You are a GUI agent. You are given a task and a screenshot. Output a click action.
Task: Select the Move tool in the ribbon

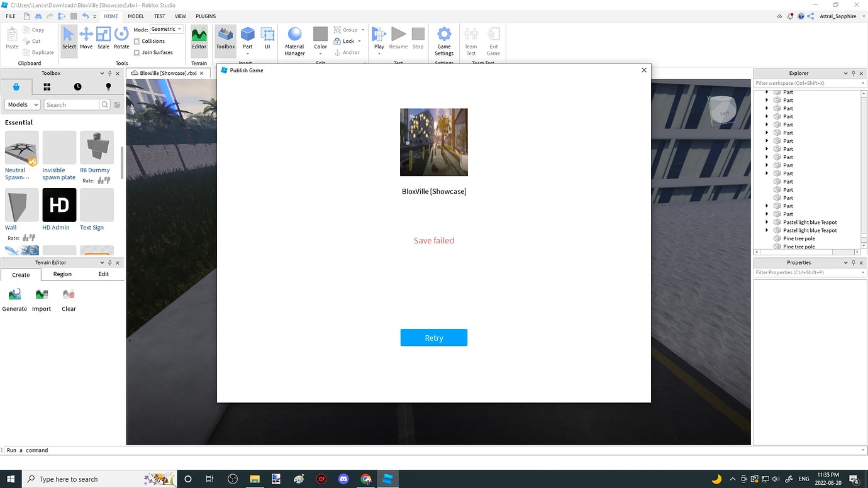point(86,38)
